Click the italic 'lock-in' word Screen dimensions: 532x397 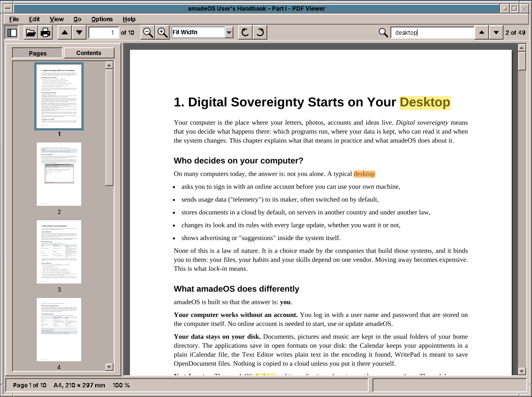point(217,269)
